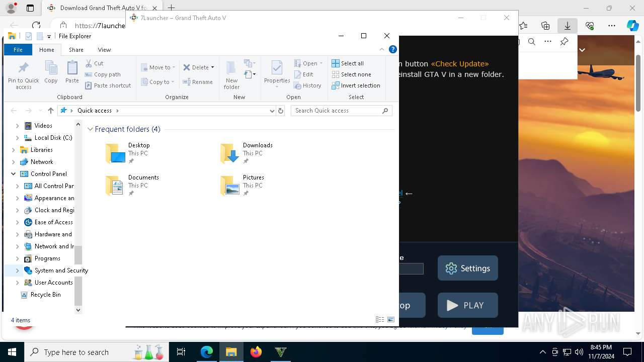This screenshot has width=644, height=362.
Task: Click the Windows Start button
Action: coord(12,352)
